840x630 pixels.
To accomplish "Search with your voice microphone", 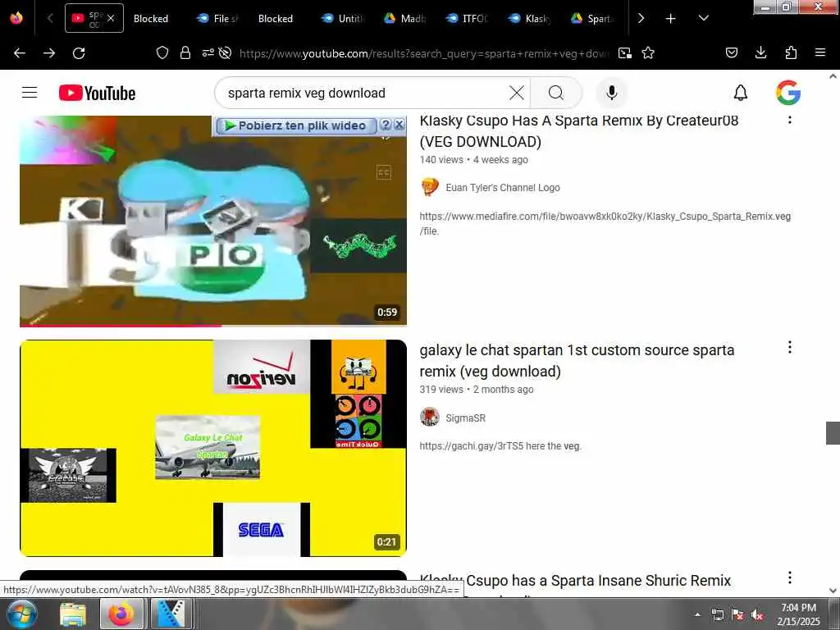I will (x=611, y=94).
